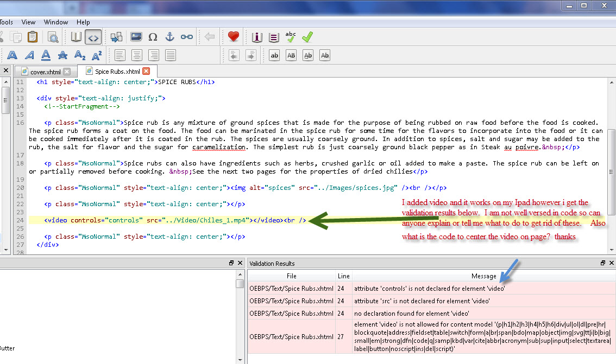Insert a hyperlink with chain icon
This screenshot has width=616, height=364.
pos(186,37)
